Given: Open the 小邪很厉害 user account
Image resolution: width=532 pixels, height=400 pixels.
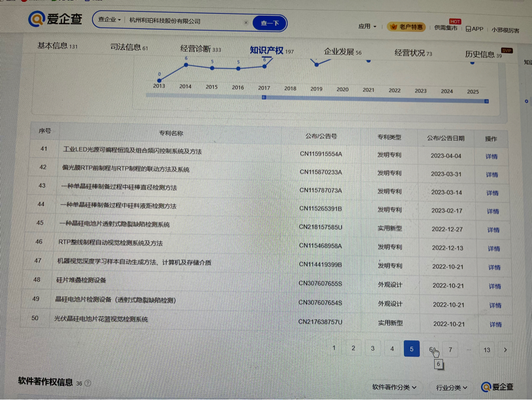Looking at the screenshot, I should [x=505, y=30].
